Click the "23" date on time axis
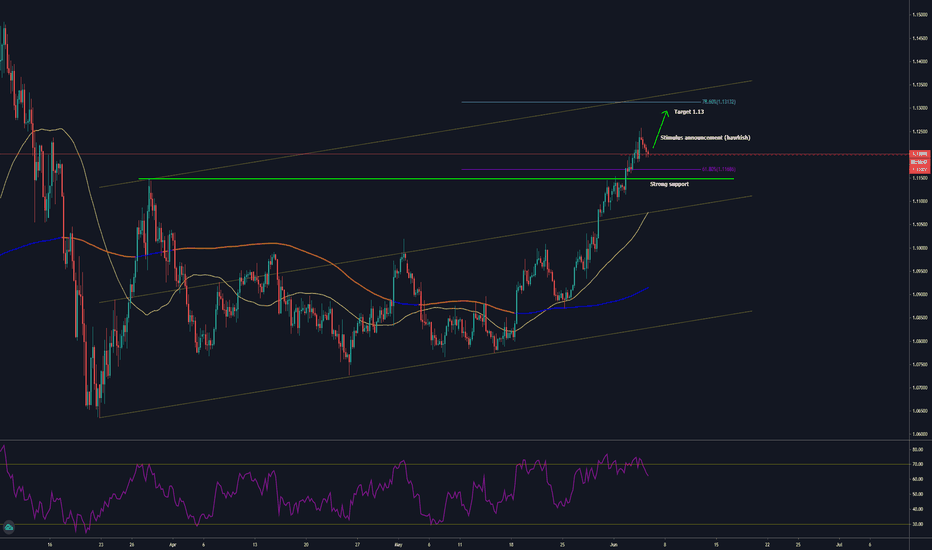This screenshot has width=932, height=550. coord(101,544)
